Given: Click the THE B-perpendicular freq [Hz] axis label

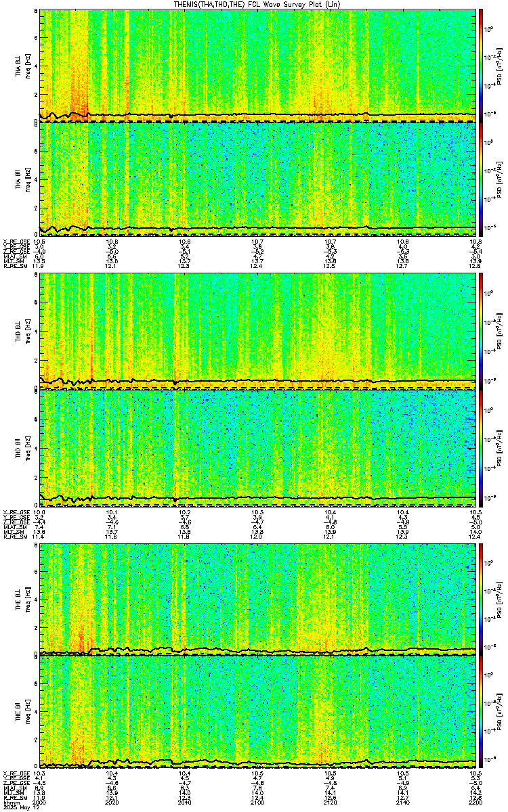Looking at the screenshot, I should pyautogui.click(x=28, y=600).
